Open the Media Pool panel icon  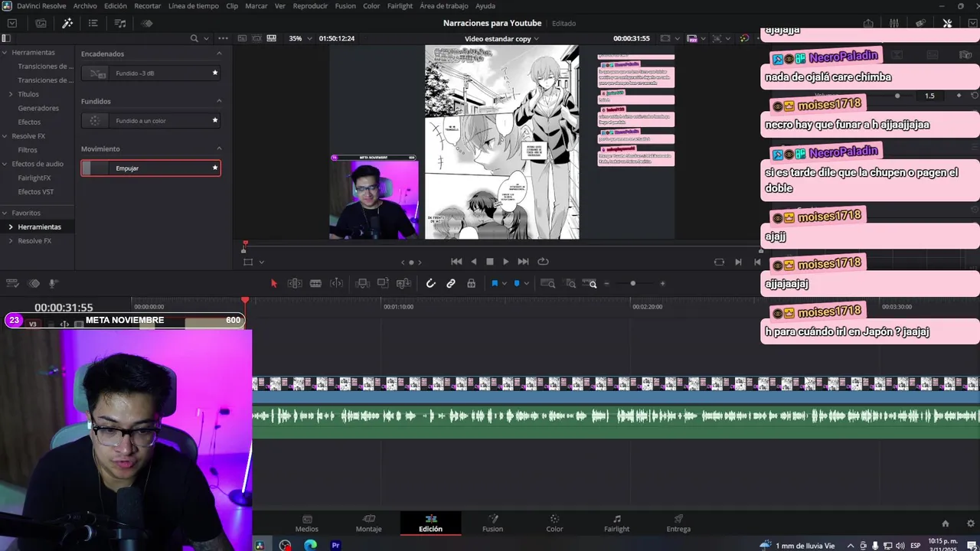tap(41, 23)
